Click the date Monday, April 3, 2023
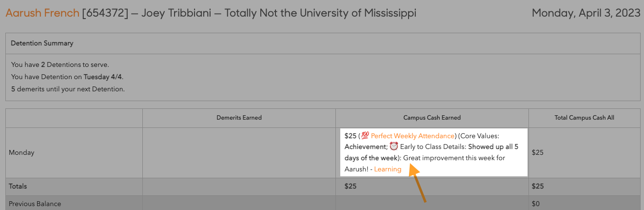Viewport: 644px width, 210px height. point(586,13)
